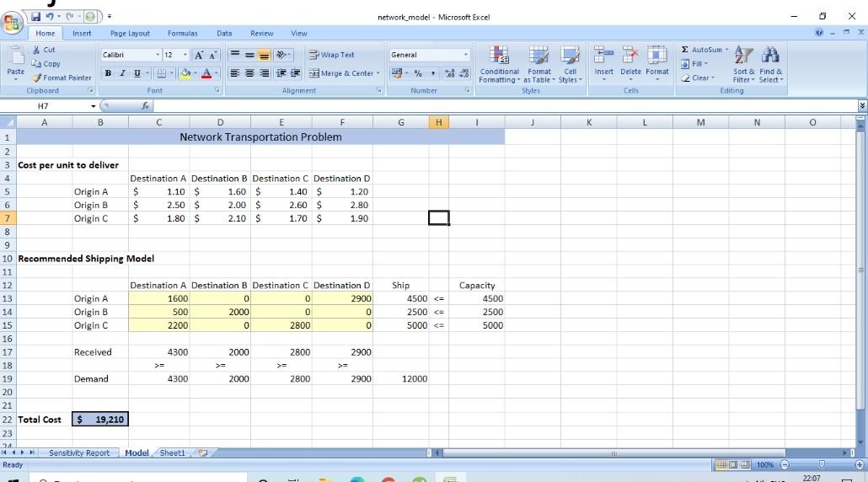Increase font size with Grow Font
Screen dimensions: 868x482
point(199,55)
